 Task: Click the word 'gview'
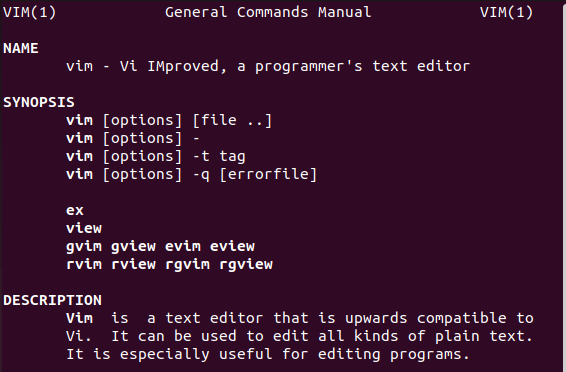(x=134, y=247)
